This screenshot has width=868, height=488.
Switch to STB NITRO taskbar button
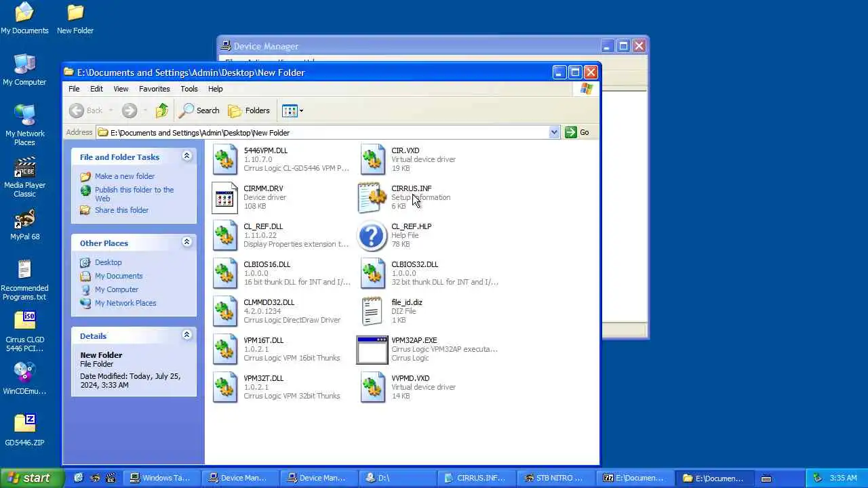click(554, 478)
